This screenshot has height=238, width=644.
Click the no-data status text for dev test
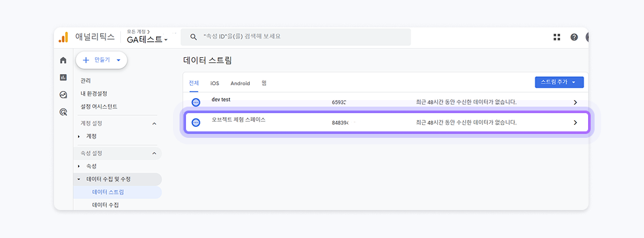[466, 102]
